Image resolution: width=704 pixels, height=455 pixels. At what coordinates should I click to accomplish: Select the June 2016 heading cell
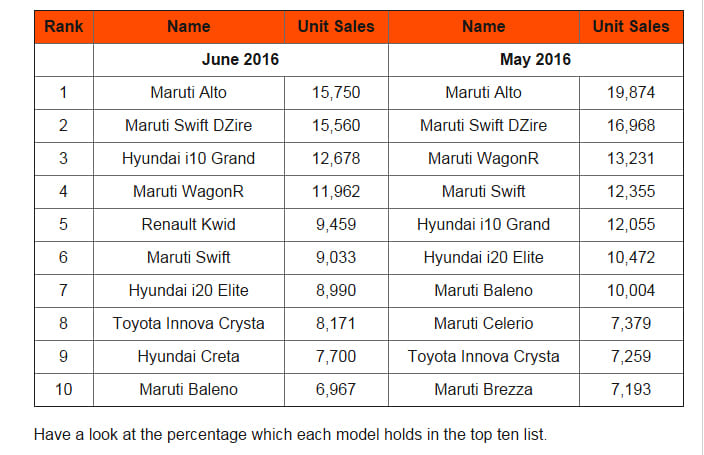tap(241, 60)
